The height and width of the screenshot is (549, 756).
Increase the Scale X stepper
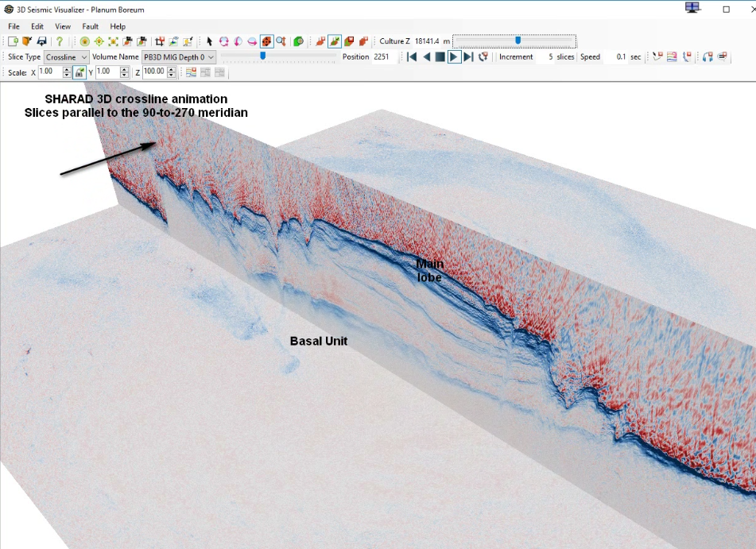67,70
